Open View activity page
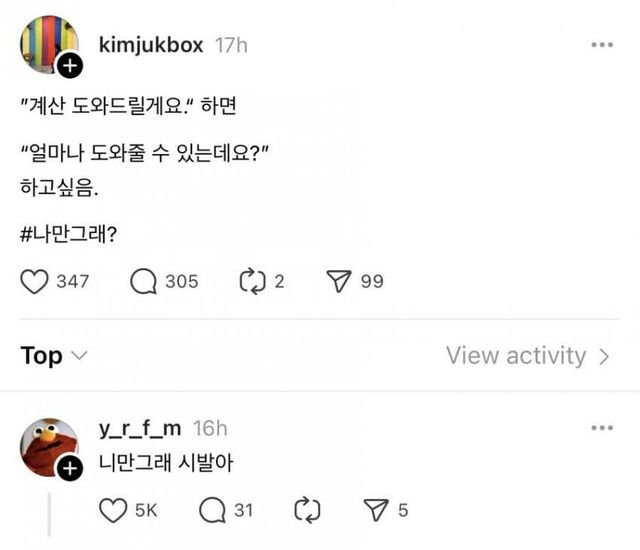This screenshot has height=550, width=640. (x=527, y=356)
